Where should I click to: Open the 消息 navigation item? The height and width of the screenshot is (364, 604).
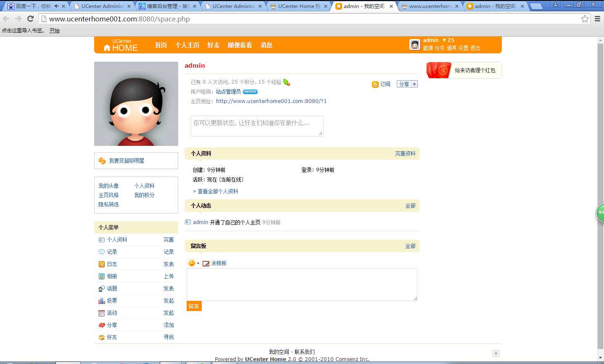tap(266, 45)
